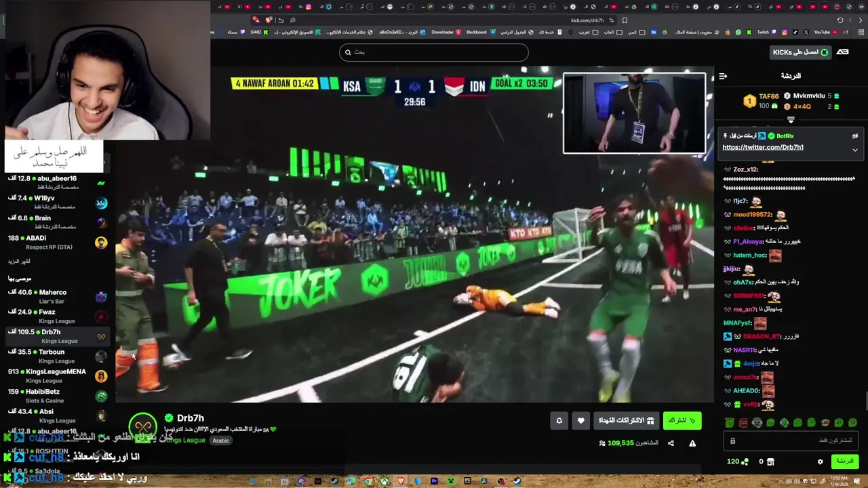Click the heart follow icon
Image resolution: width=868 pixels, height=488 pixels.
[x=580, y=421]
